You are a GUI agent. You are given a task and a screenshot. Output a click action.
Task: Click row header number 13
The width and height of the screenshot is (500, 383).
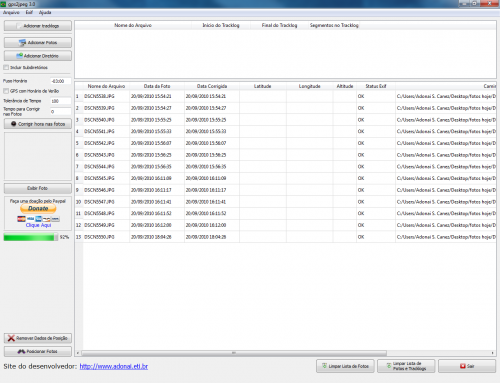click(x=79, y=237)
